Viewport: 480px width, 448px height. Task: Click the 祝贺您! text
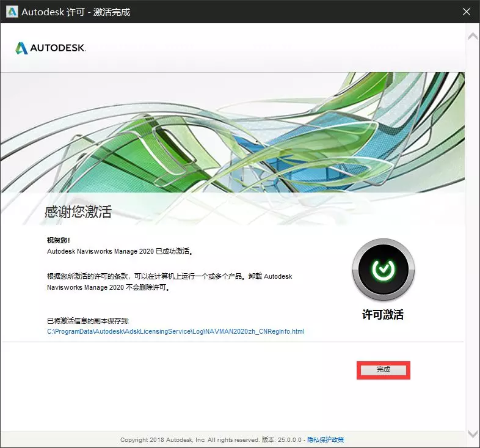coord(59,240)
